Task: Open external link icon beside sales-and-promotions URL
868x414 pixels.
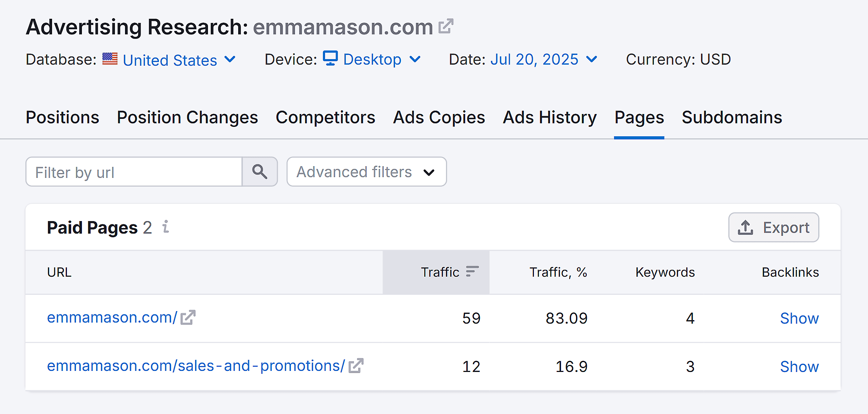Action: click(356, 366)
